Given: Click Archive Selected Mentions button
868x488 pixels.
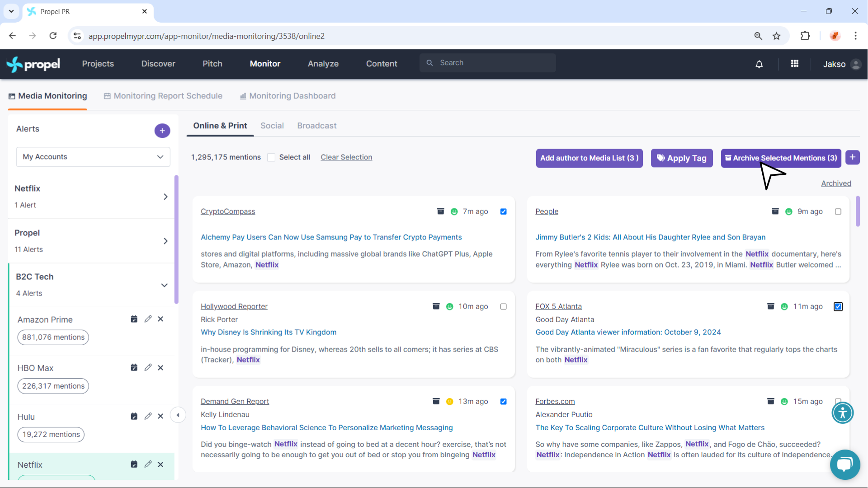Looking at the screenshot, I should [x=781, y=158].
